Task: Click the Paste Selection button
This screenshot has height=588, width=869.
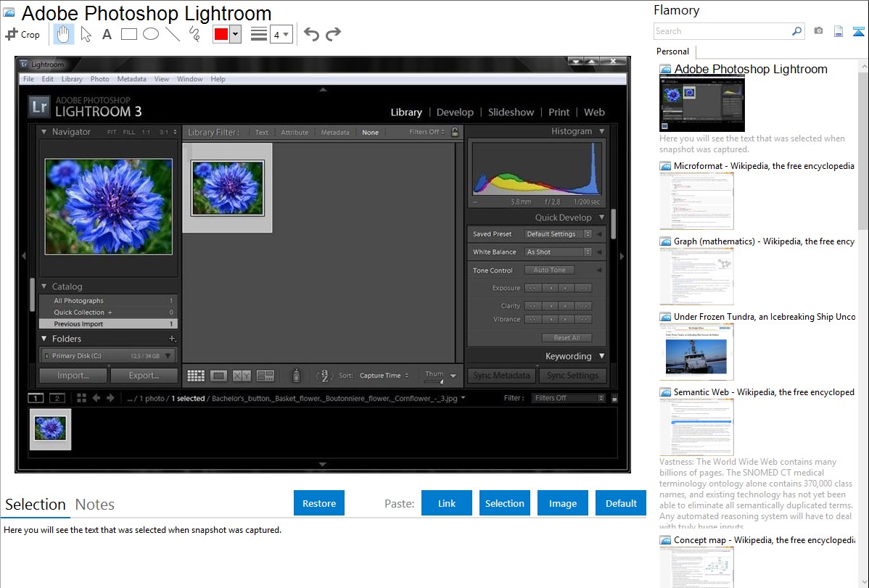Action: click(504, 503)
